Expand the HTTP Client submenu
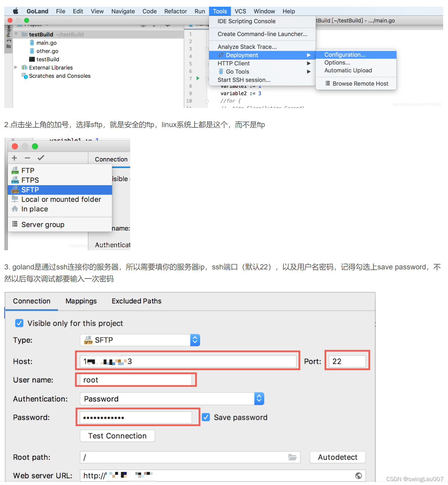This screenshot has width=448, height=485. pos(262,63)
